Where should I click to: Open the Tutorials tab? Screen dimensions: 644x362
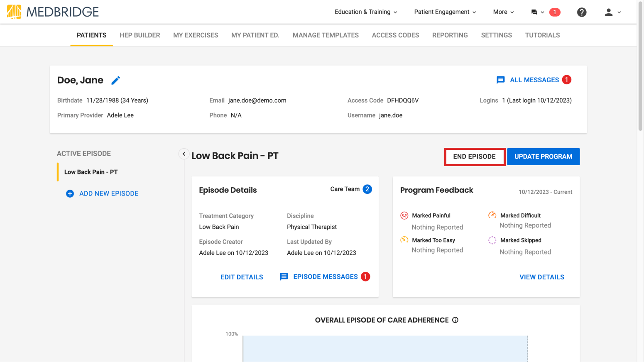542,35
